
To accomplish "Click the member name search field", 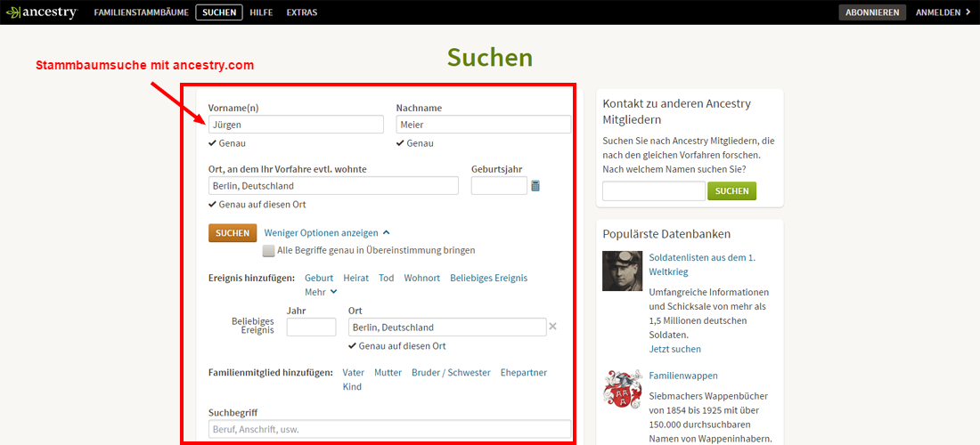I will tap(654, 191).
